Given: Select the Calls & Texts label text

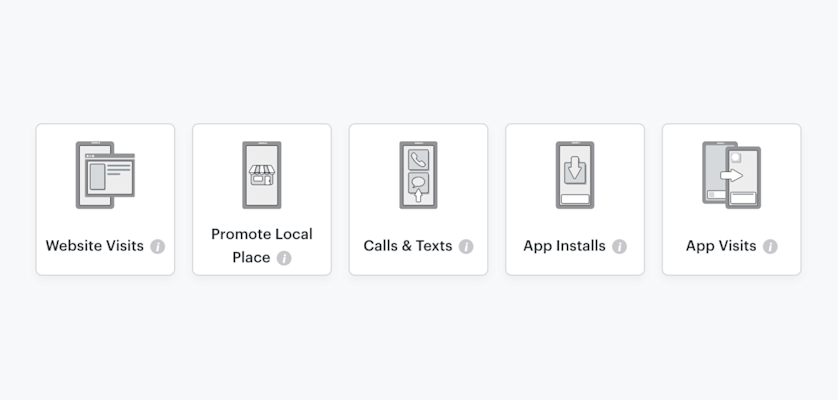Looking at the screenshot, I should [x=408, y=246].
